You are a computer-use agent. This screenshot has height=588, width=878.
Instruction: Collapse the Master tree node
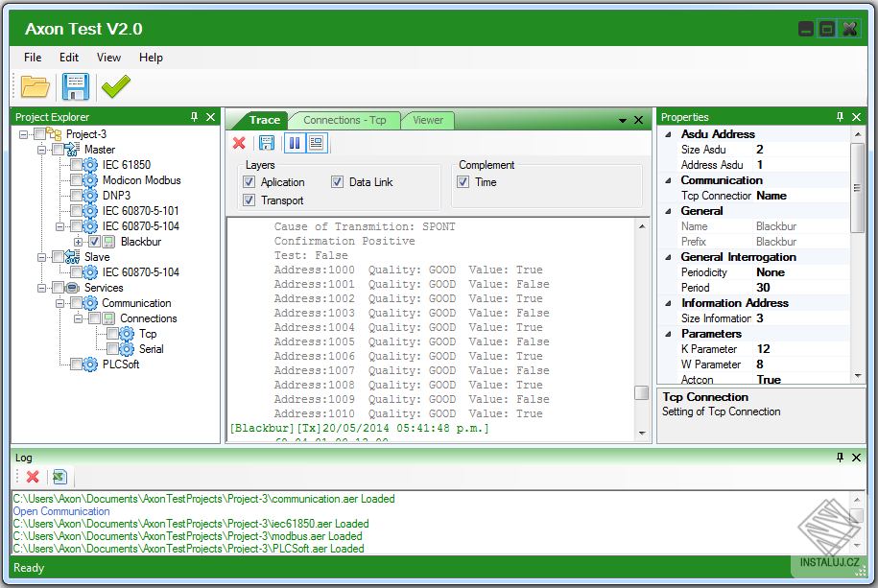coord(41,150)
